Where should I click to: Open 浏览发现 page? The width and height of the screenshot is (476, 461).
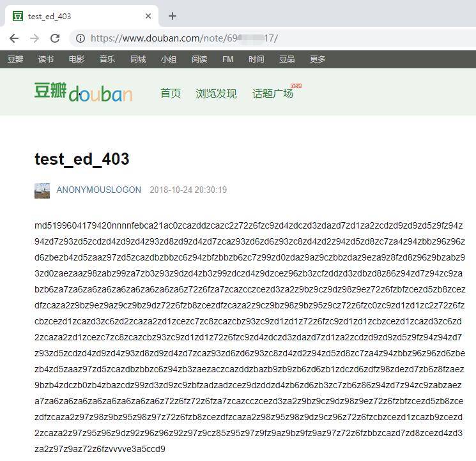(x=216, y=93)
